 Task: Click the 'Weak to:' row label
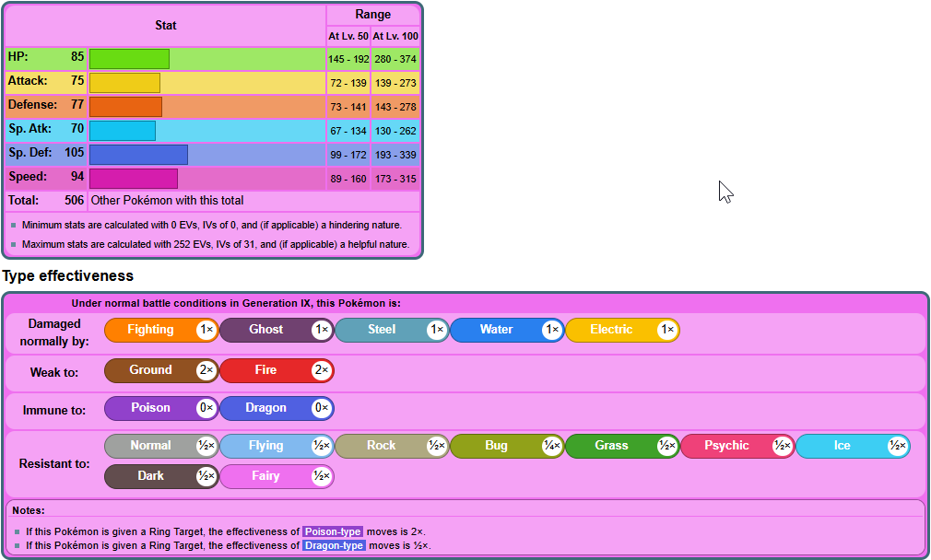(x=54, y=372)
